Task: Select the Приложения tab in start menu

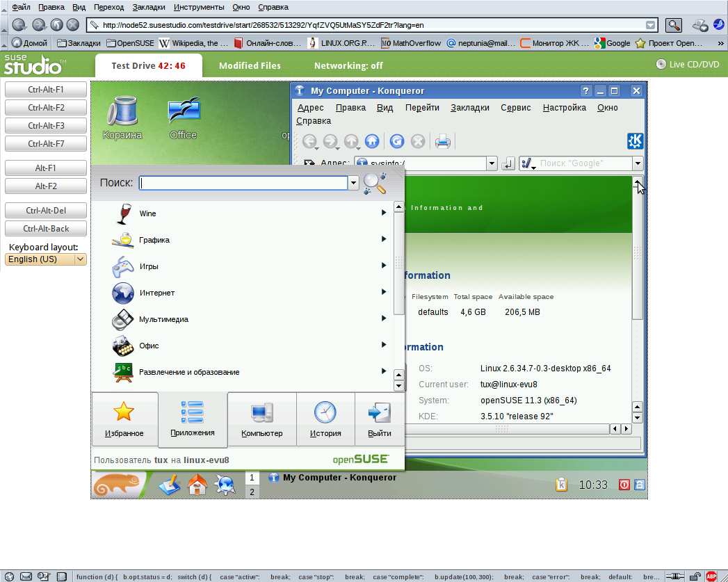Action: click(x=193, y=419)
